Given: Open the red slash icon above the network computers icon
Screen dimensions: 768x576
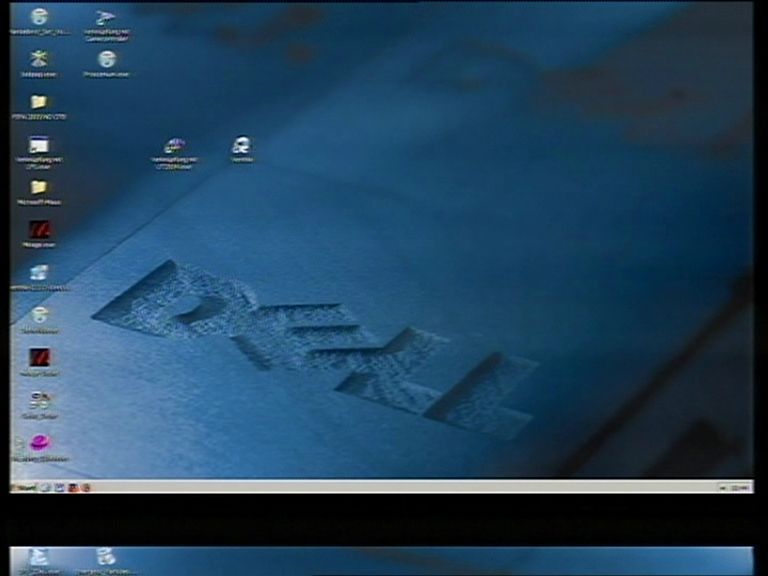Looking at the screenshot, I should coord(39,358).
